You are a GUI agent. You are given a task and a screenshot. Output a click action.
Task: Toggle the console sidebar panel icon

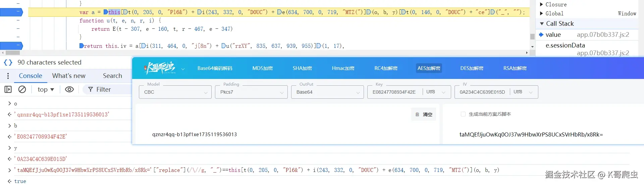(x=8, y=89)
